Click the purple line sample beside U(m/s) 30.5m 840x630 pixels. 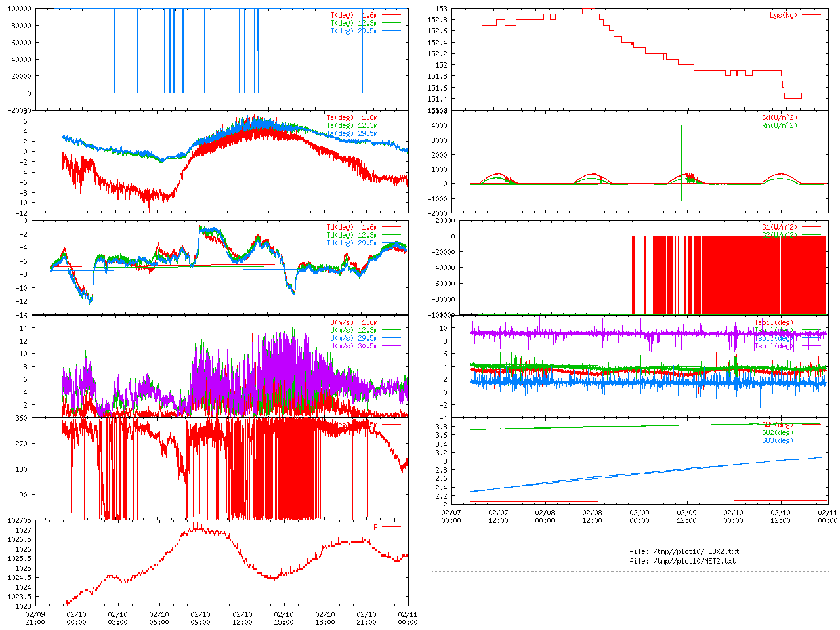pos(392,346)
